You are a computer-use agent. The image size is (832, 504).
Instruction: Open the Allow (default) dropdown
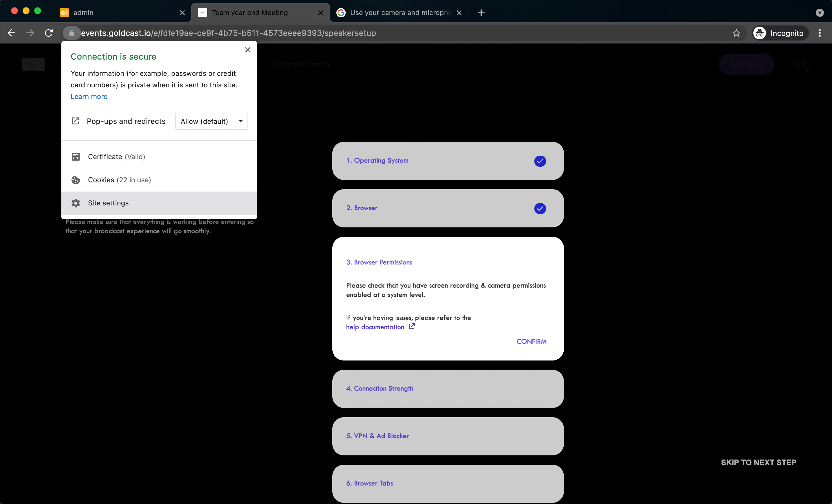click(211, 121)
